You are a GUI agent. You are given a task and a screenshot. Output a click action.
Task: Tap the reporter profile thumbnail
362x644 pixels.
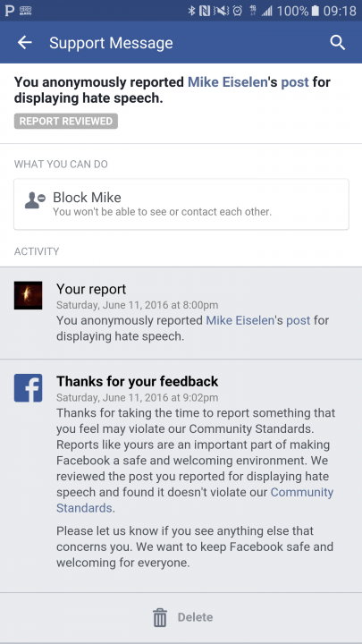(28, 295)
